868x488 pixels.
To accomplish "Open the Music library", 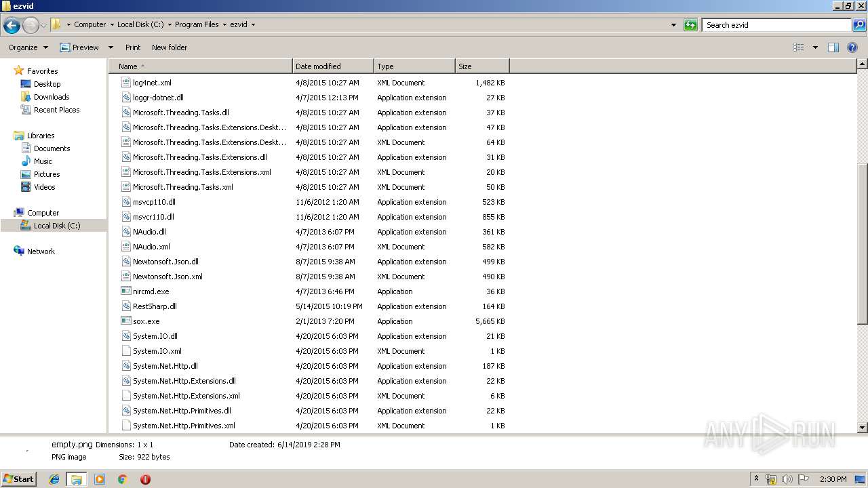I will tap(43, 161).
